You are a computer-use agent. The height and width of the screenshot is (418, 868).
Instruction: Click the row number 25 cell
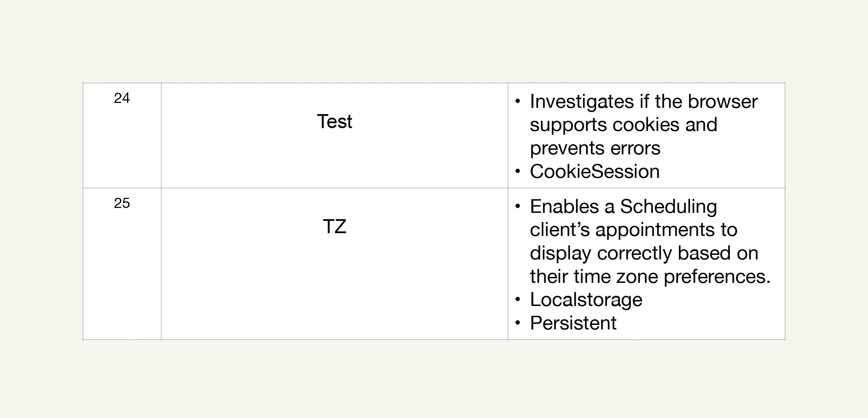[122, 203]
